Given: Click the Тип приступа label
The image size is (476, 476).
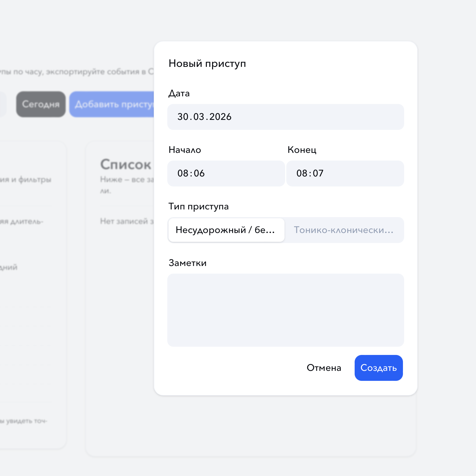Looking at the screenshot, I should [199, 206].
